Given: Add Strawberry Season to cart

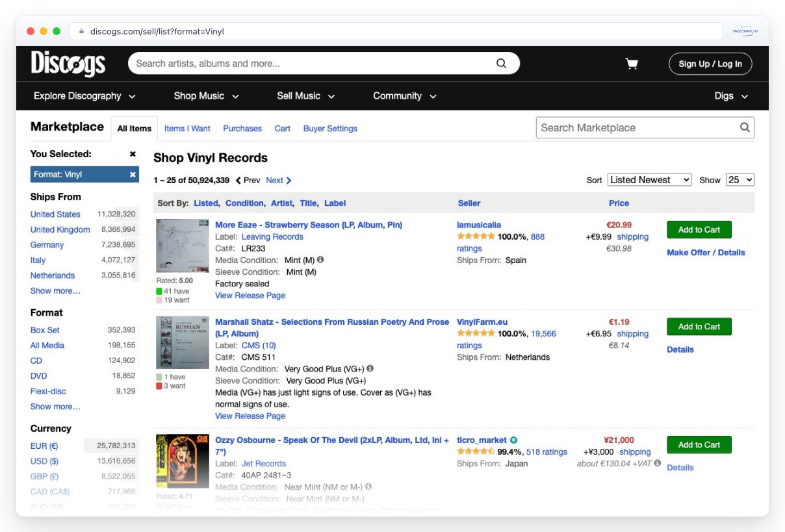Looking at the screenshot, I should pos(699,230).
